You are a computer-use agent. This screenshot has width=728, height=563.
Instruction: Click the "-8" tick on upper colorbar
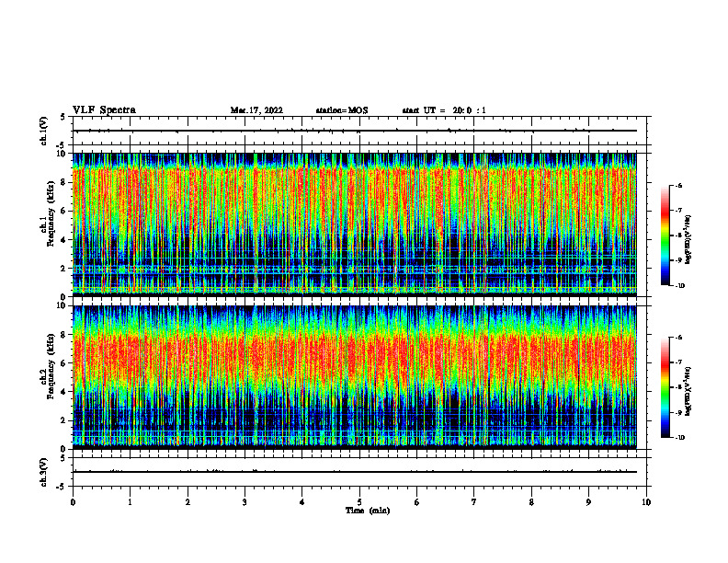click(678, 236)
